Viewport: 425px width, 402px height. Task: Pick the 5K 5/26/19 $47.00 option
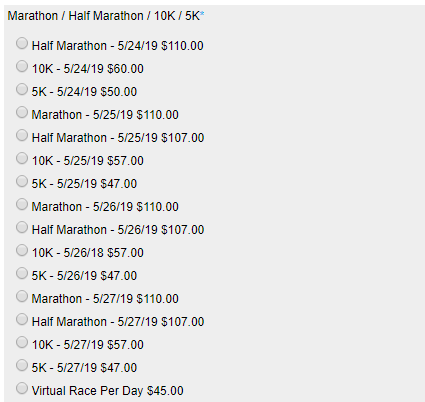click(22, 273)
